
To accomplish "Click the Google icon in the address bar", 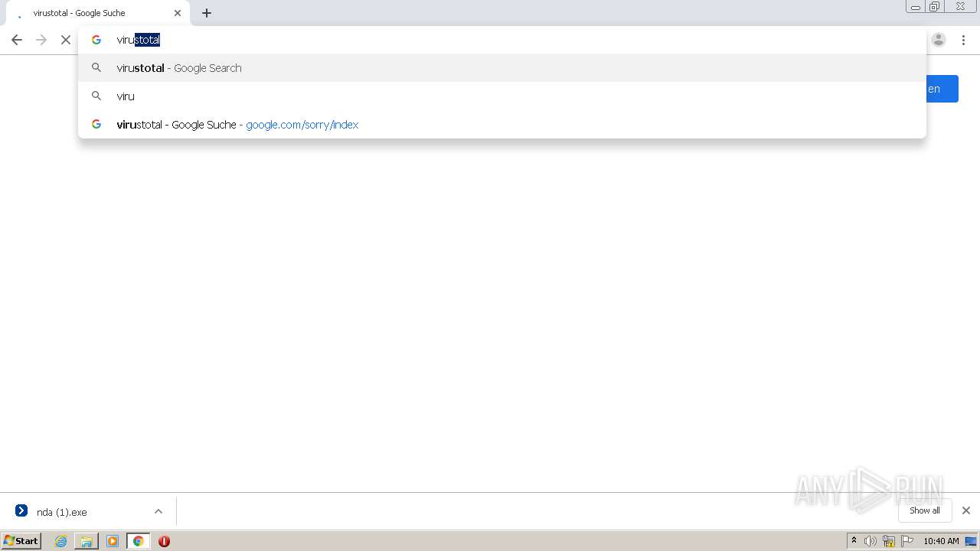I will (96, 40).
